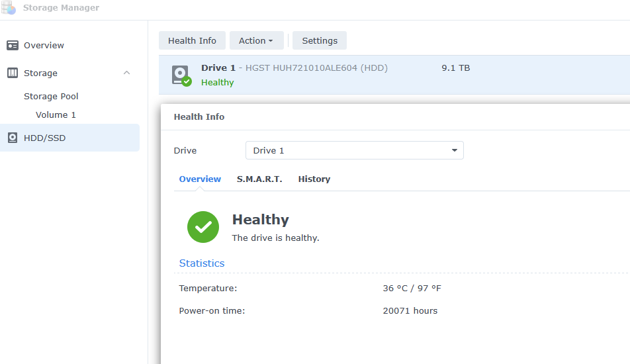Select Volume 1 in the sidebar
This screenshot has width=630, height=364.
pos(56,115)
